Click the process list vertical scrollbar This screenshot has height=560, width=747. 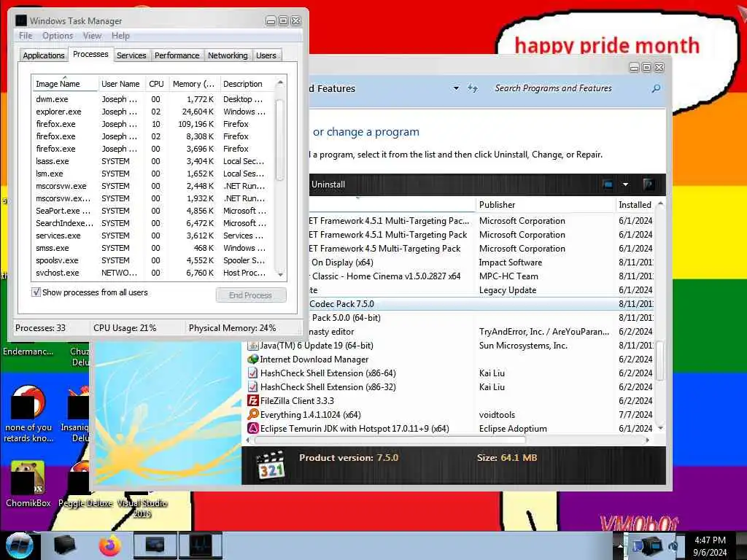(280, 140)
